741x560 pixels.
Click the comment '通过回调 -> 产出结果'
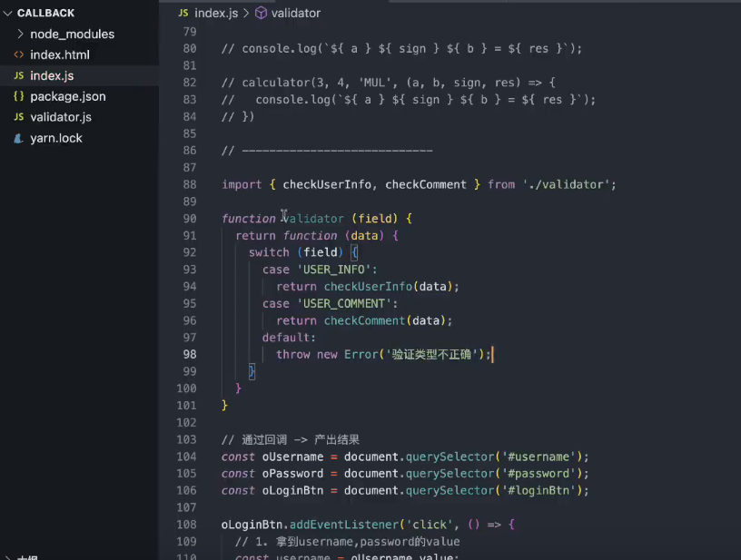(301, 439)
